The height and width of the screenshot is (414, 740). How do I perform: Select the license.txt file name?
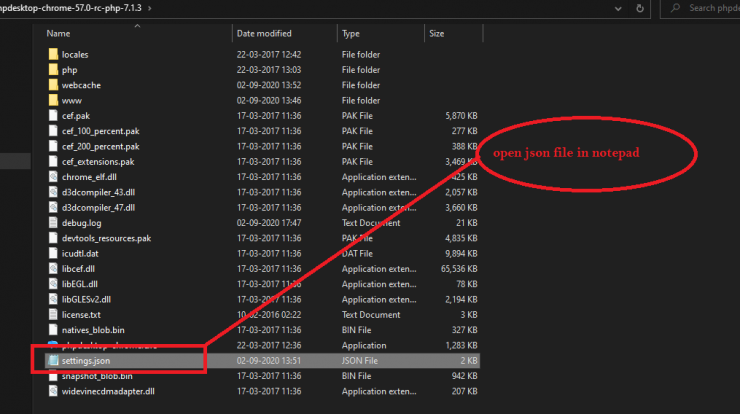tap(81, 314)
